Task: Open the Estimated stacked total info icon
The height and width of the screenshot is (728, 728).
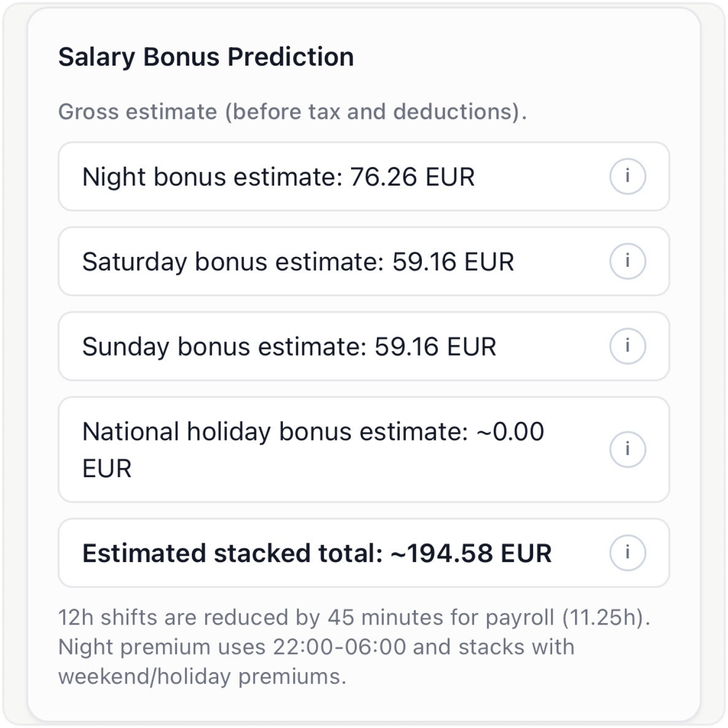Action: click(x=627, y=552)
